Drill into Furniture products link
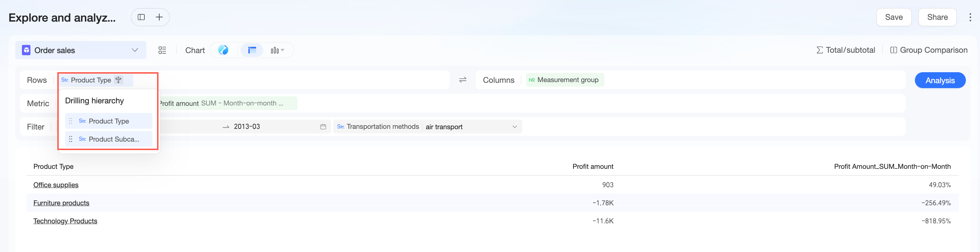 coord(61,203)
